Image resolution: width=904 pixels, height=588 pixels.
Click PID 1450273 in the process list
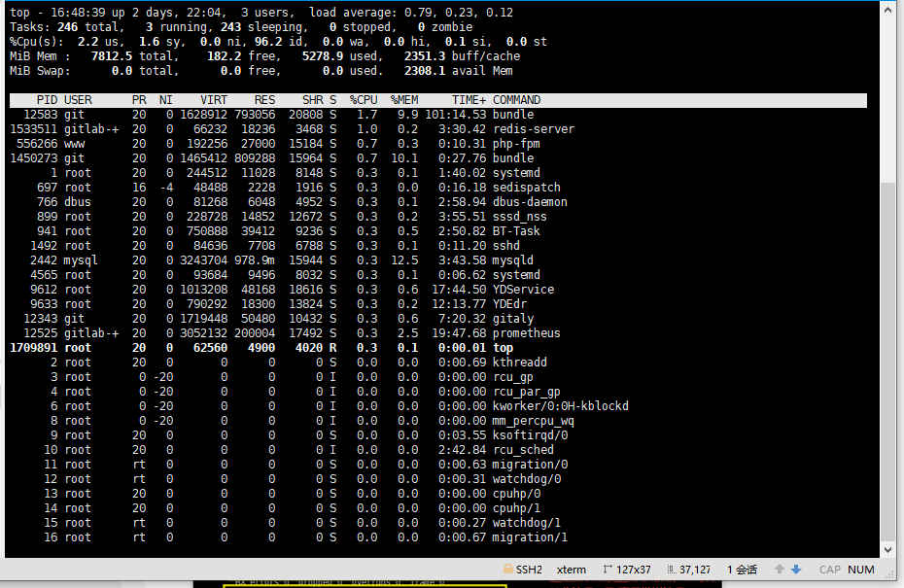click(33, 158)
